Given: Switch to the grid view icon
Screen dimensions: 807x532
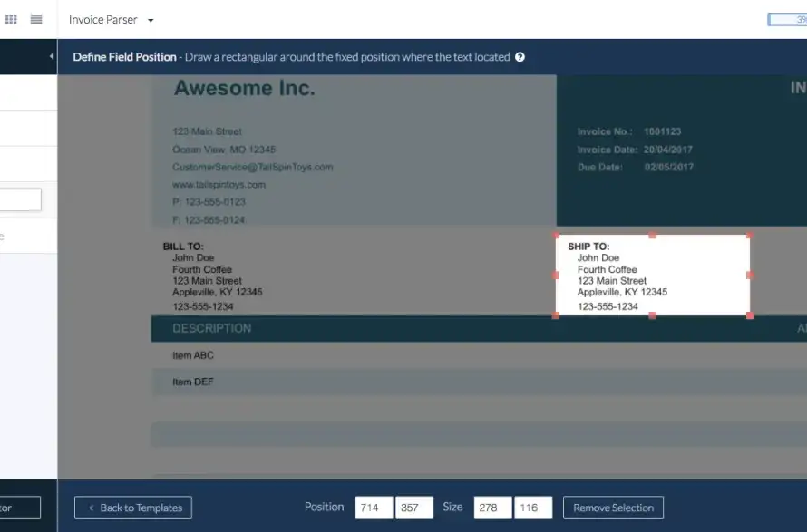Looking at the screenshot, I should point(12,19).
